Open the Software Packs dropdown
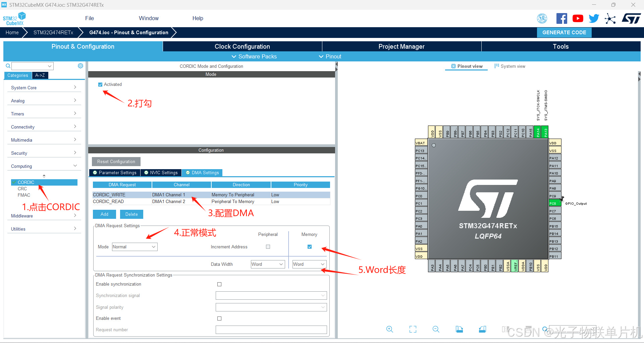The height and width of the screenshot is (343, 644). [254, 56]
